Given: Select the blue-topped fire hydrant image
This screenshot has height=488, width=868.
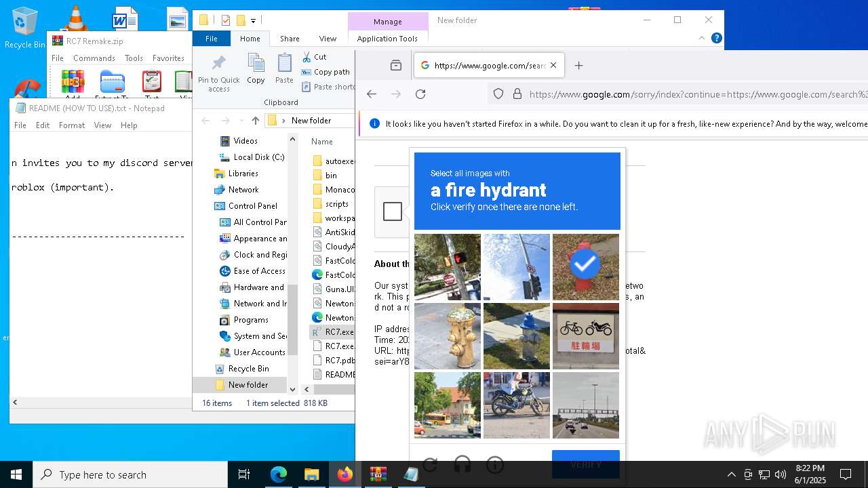Looking at the screenshot, I should [x=517, y=336].
